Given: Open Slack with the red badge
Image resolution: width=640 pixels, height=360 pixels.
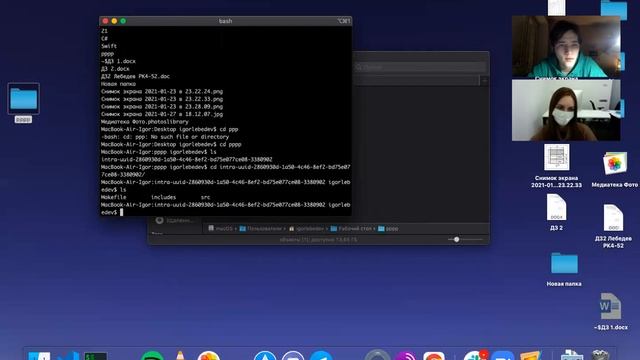Looking at the screenshot, I should pyautogui.click(x=475, y=355).
